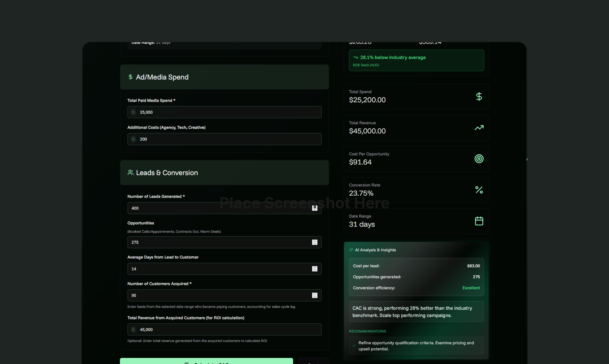Click the Cost Per Opportunity value $91.64
This screenshot has height=364, width=609.
point(360,162)
